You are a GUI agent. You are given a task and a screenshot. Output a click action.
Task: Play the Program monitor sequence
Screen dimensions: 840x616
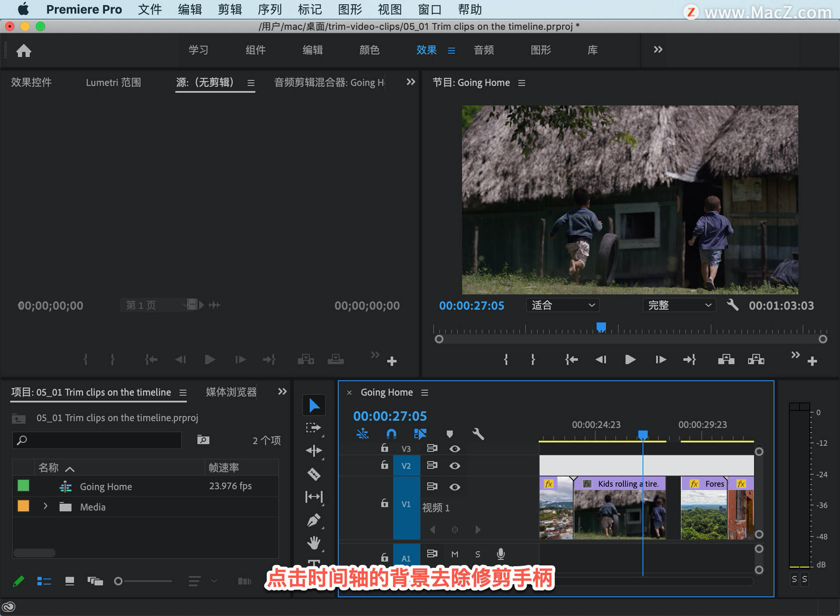[x=630, y=360]
